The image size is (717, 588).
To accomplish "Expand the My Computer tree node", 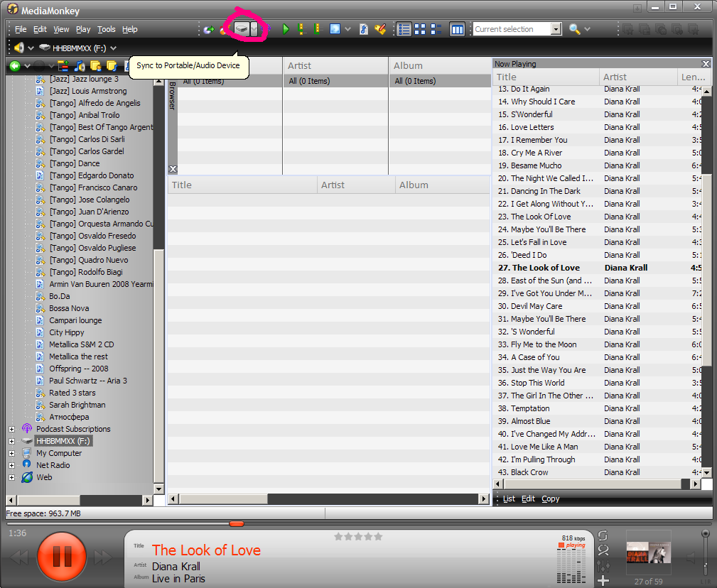I will 12,453.
